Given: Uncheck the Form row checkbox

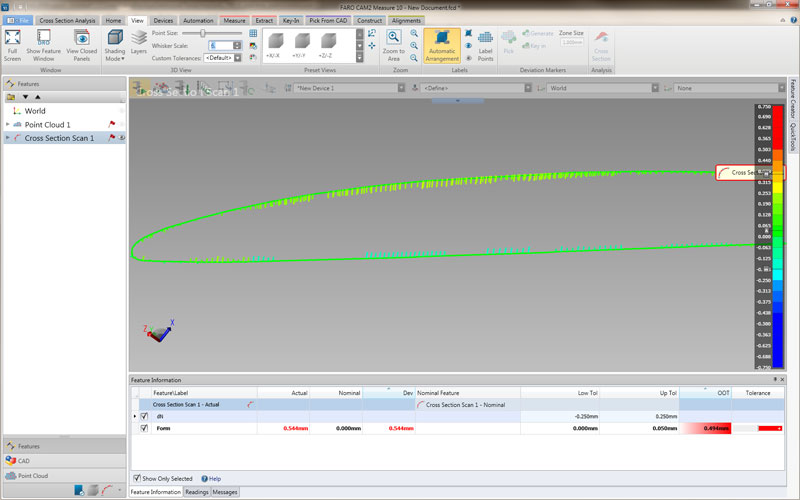Looking at the screenshot, I should (144, 428).
